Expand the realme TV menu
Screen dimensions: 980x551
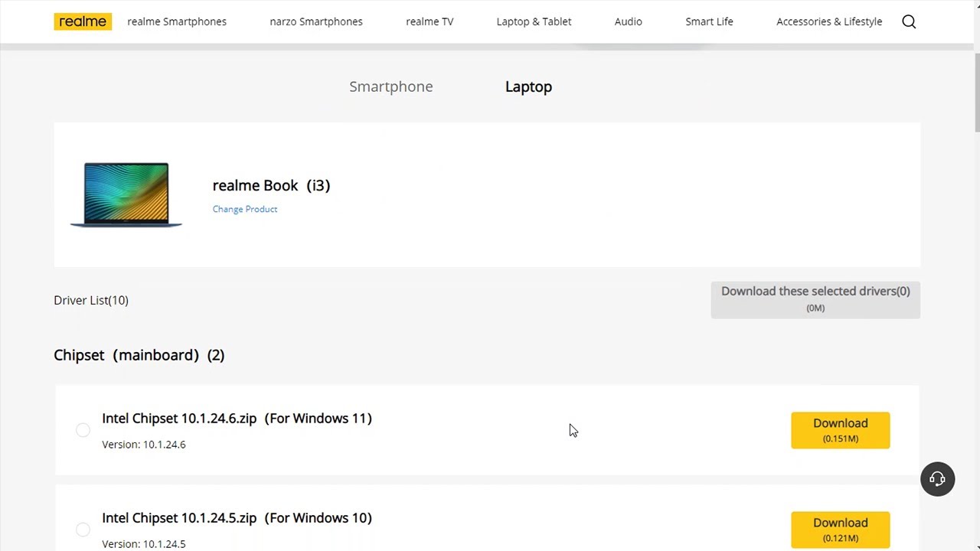[x=430, y=21]
